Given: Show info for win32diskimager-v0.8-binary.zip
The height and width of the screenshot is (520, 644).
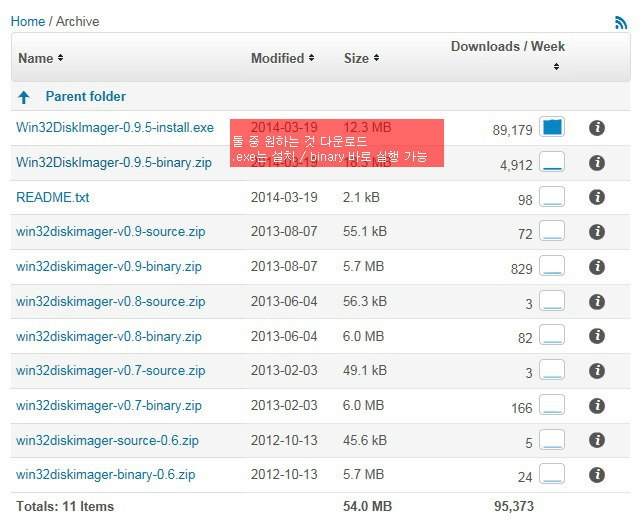Looking at the screenshot, I should click(597, 336).
